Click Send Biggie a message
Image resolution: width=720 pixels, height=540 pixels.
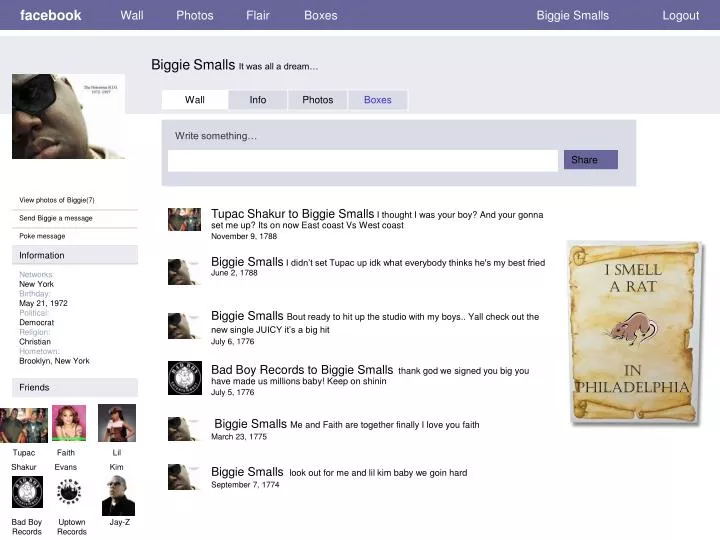point(56,218)
